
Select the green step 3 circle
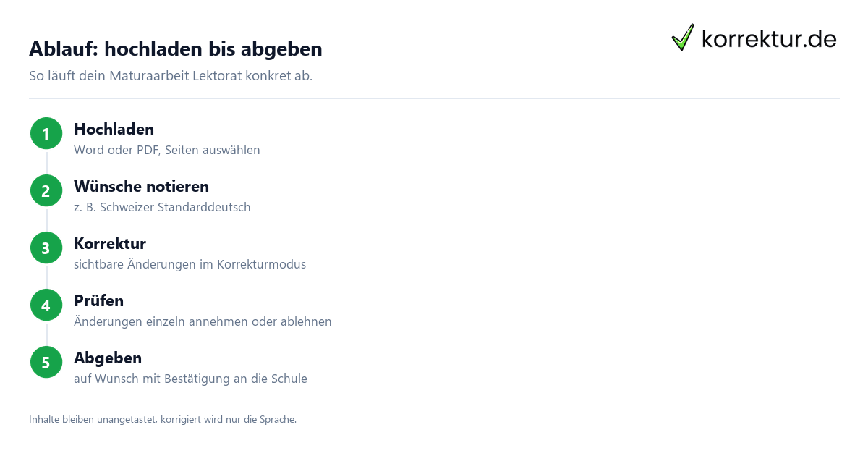click(46, 248)
